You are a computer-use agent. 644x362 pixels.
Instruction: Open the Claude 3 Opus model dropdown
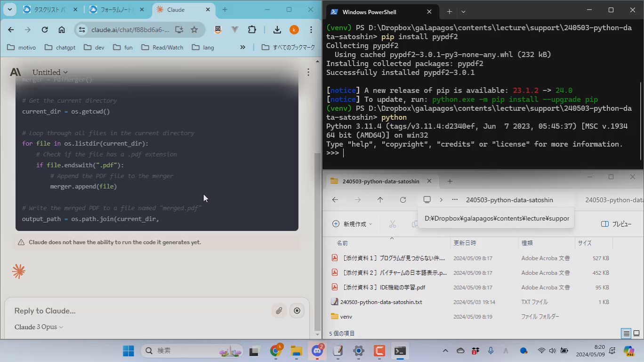(x=39, y=327)
